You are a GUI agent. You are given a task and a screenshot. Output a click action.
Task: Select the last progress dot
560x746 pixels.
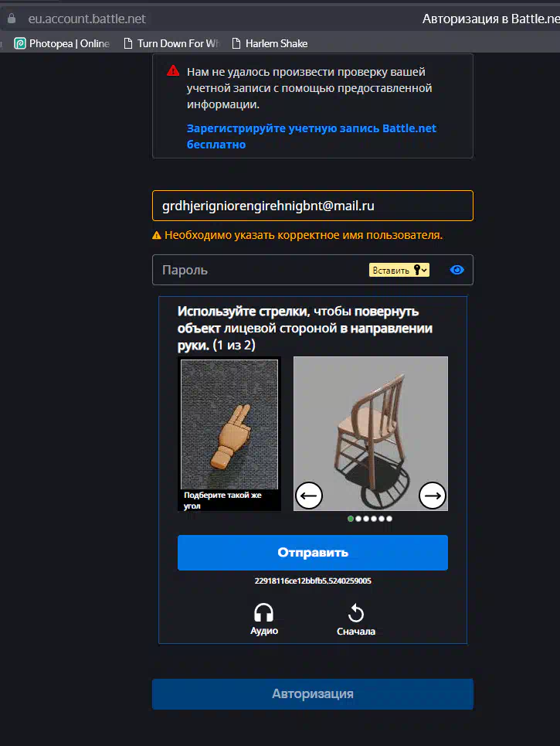click(389, 519)
